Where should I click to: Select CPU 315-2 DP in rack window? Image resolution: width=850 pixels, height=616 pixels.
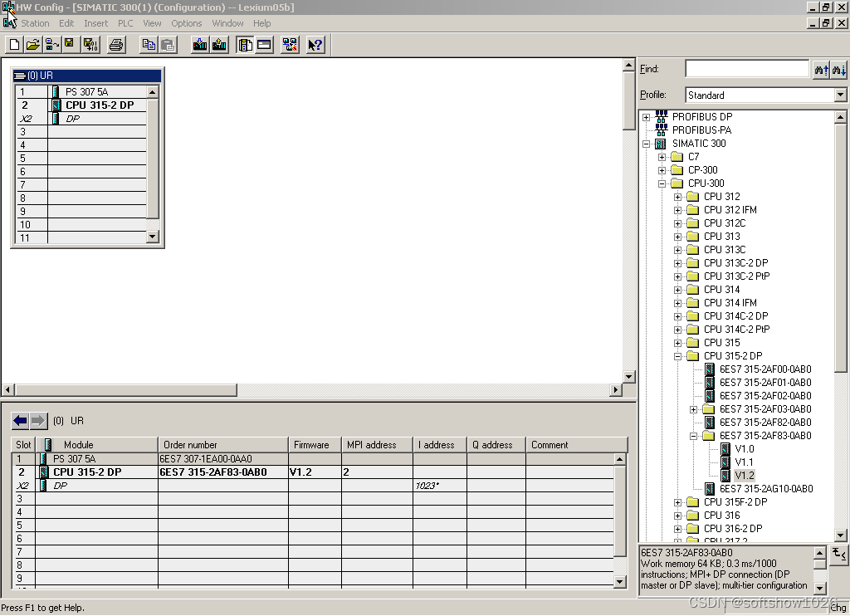coord(100,105)
